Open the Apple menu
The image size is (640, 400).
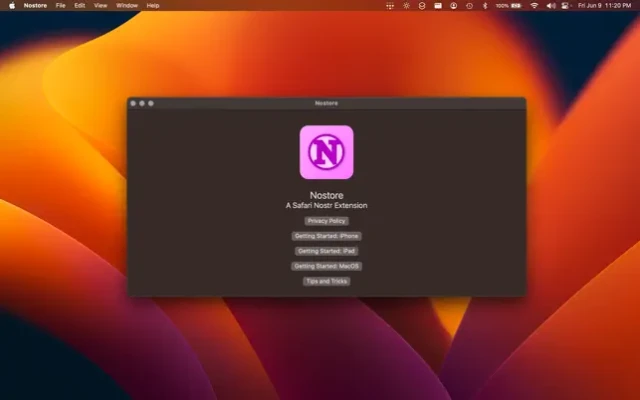(x=12, y=5)
